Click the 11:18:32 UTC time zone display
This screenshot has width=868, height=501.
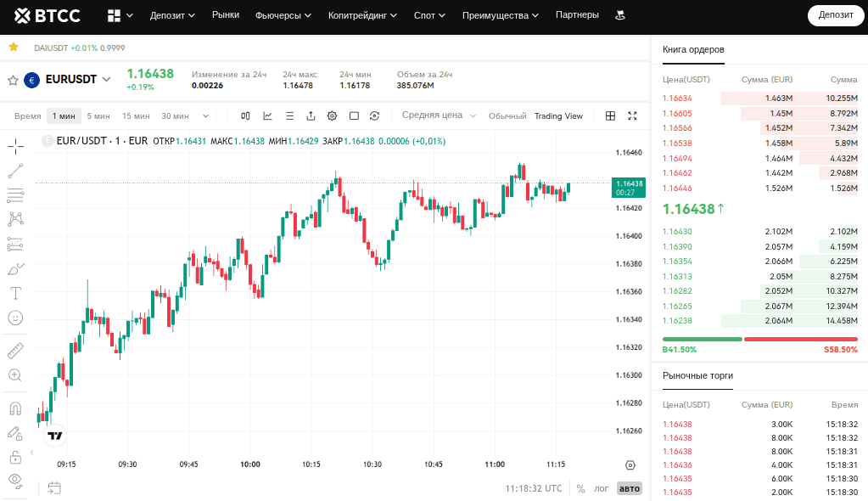[533, 489]
